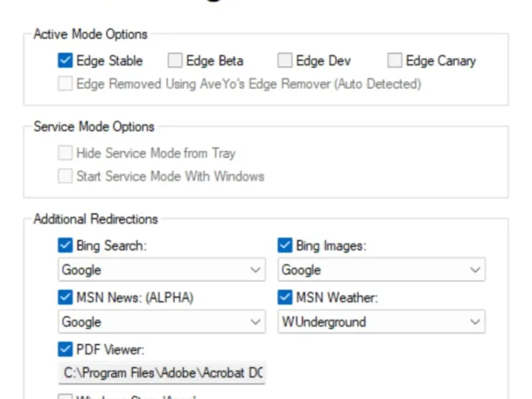Click the Active Mode Options group label
Screen dimensions: 532x399
(x=90, y=34)
